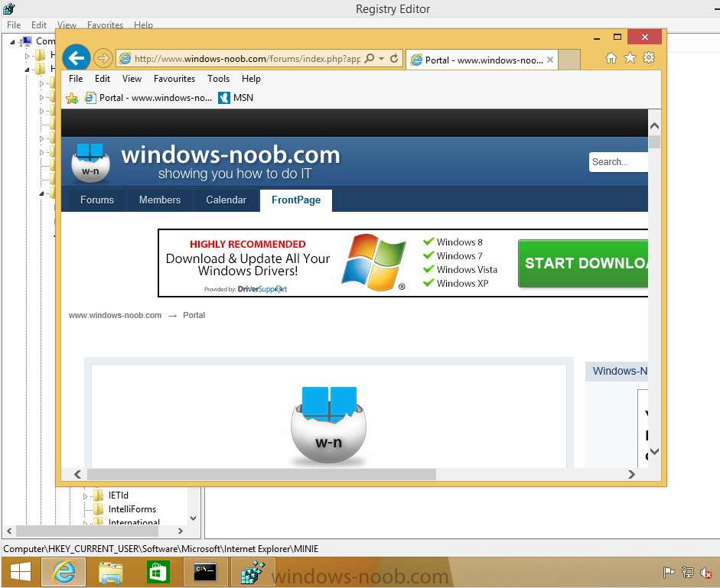This screenshot has height=588, width=720.
Task: Click the search magnifier in the address bar
Action: click(370, 58)
